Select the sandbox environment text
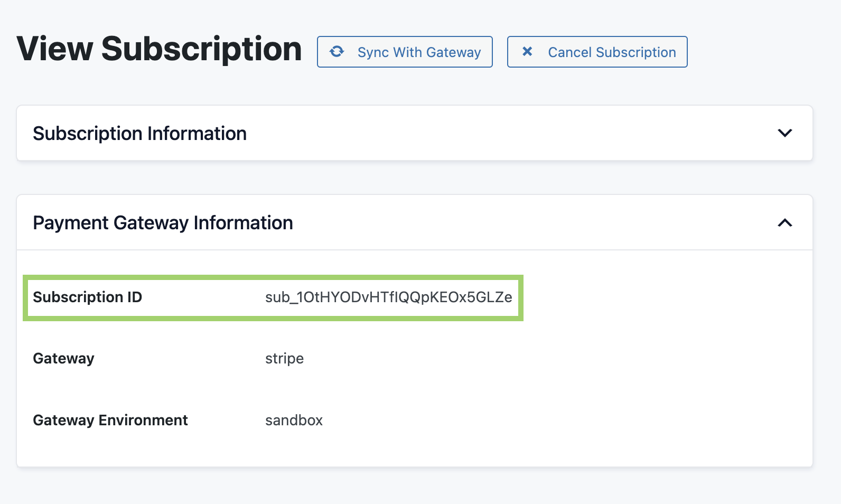841x504 pixels. point(294,420)
